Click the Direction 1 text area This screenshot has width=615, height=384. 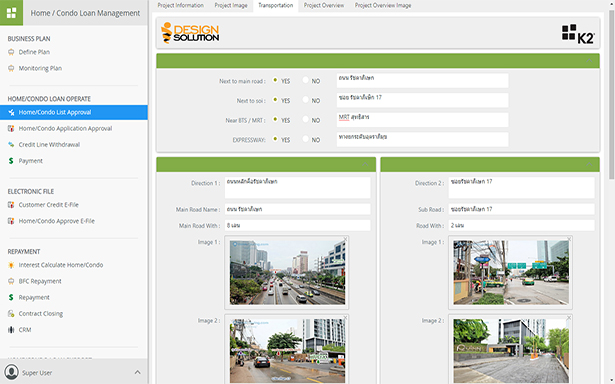tap(297, 188)
